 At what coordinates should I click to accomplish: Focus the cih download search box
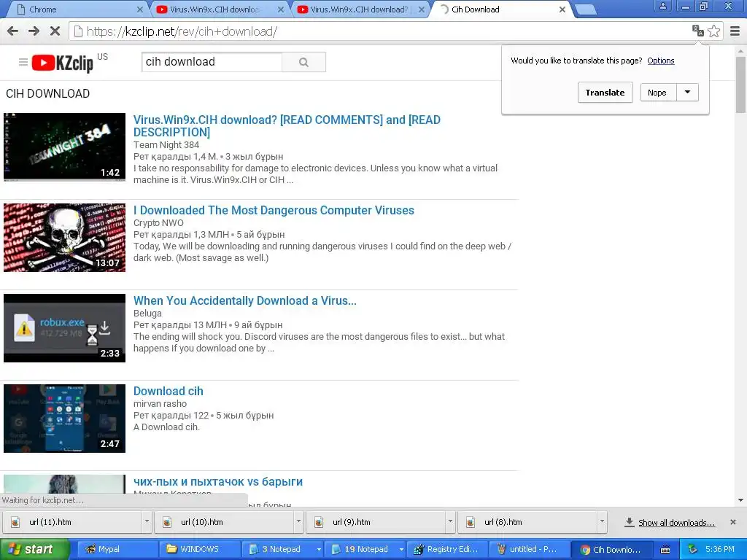click(212, 62)
